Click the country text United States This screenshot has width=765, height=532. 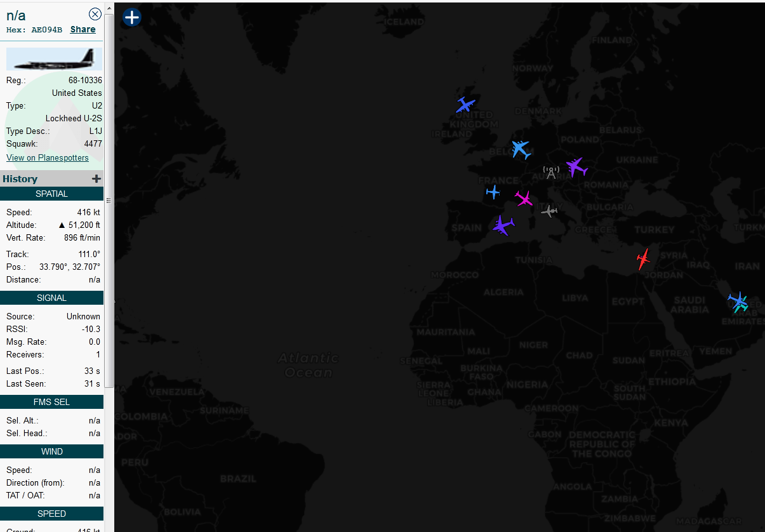[x=77, y=93]
